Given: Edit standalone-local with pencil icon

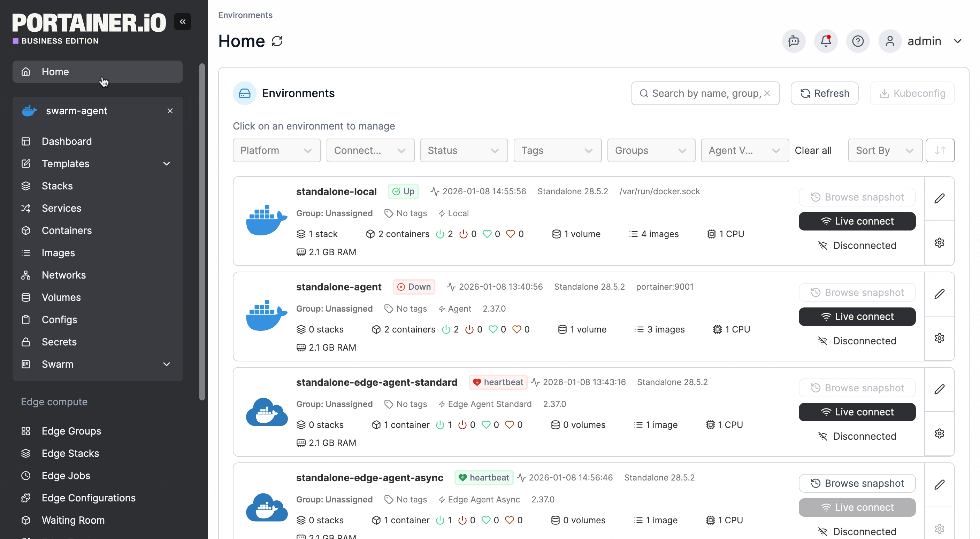Looking at the screenshot, I should pyautogui.click(x=939, y=198).
